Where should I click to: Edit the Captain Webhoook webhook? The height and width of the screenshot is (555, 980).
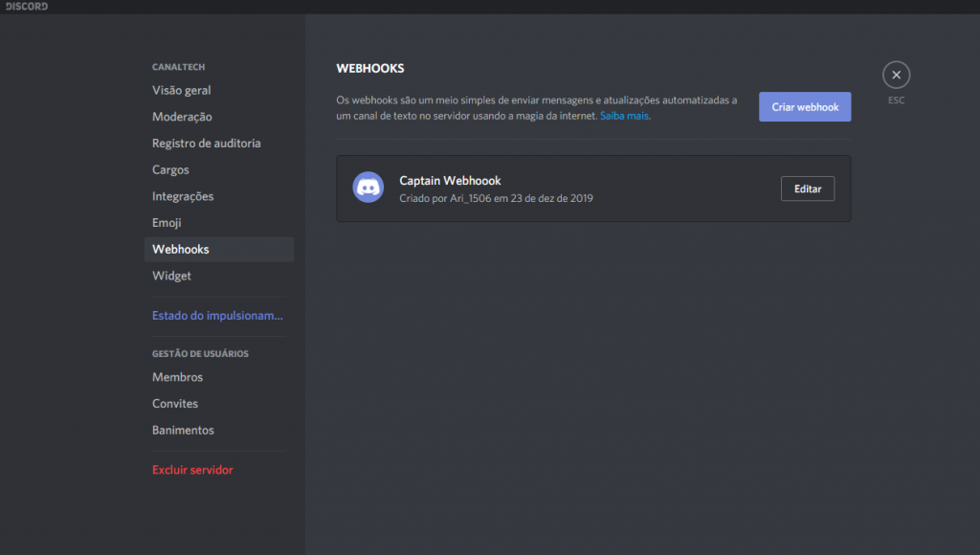point(808,189)
